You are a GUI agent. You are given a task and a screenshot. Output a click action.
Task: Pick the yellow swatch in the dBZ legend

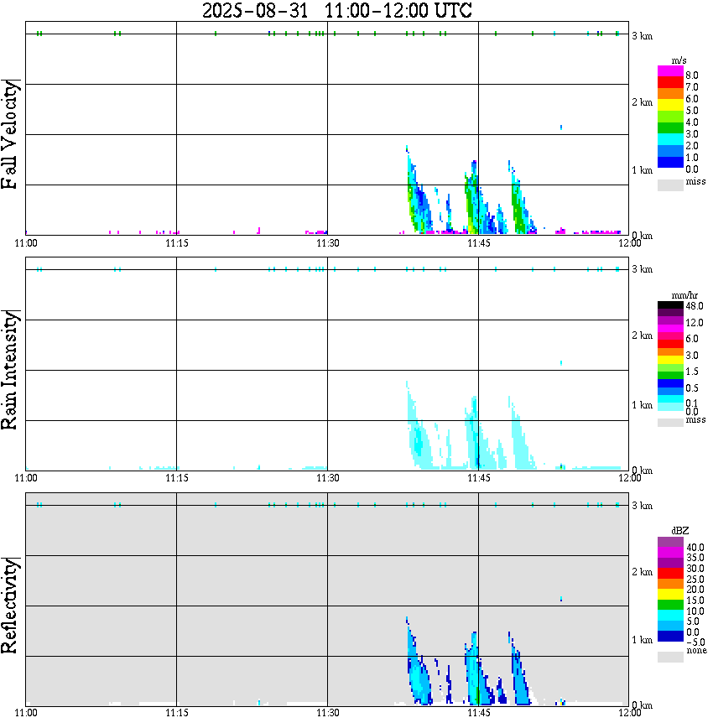[x=670, y=595]
